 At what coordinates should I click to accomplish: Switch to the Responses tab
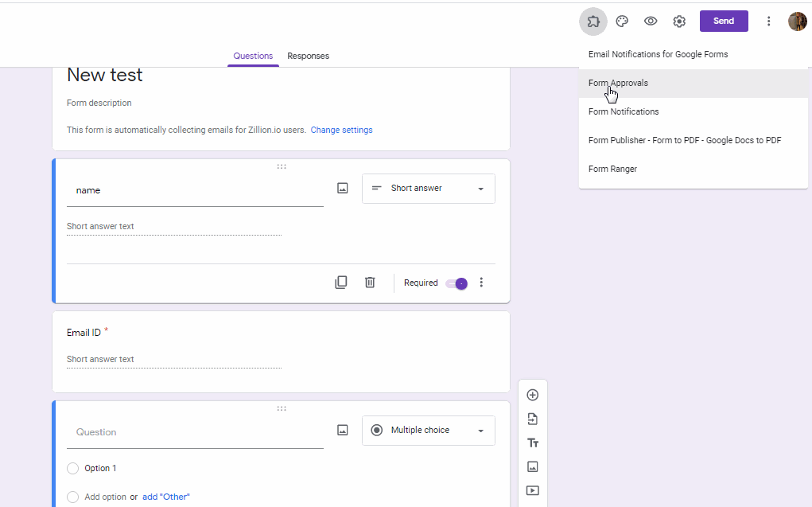pos(308,56)
